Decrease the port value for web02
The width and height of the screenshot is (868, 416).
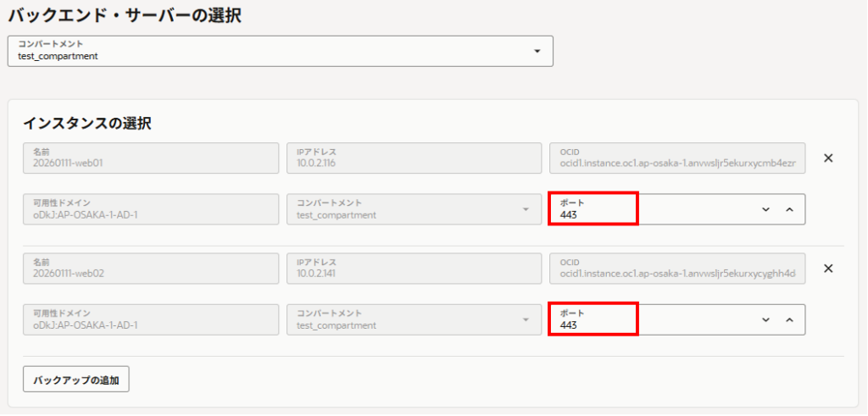pyautogui.click(x=765, y=319)
